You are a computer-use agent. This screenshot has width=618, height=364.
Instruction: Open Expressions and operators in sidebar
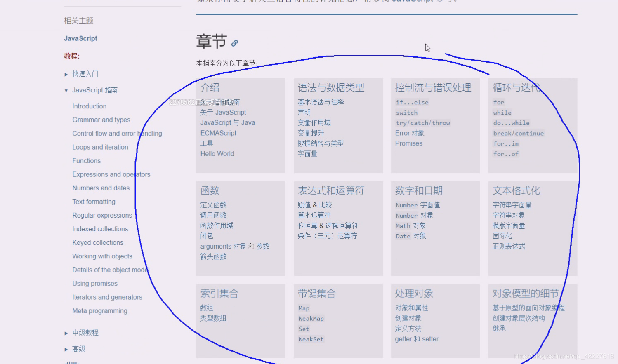[x=111, y=174]
